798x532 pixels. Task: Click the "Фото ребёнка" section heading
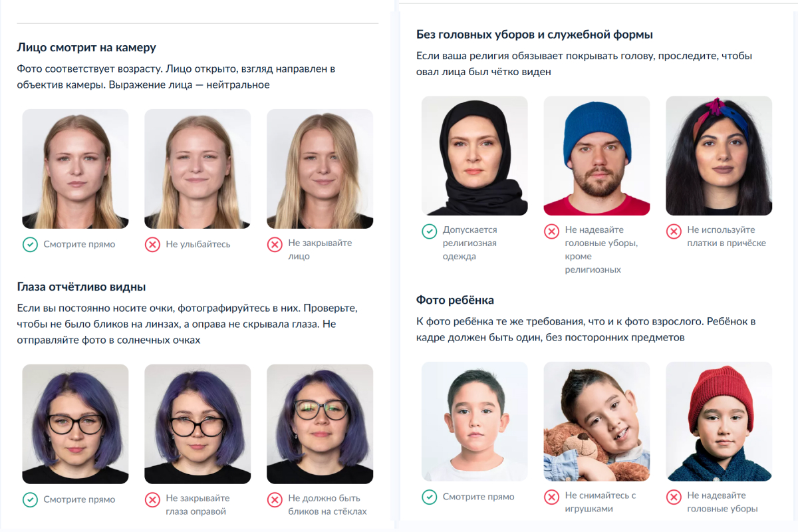[455, 300]
